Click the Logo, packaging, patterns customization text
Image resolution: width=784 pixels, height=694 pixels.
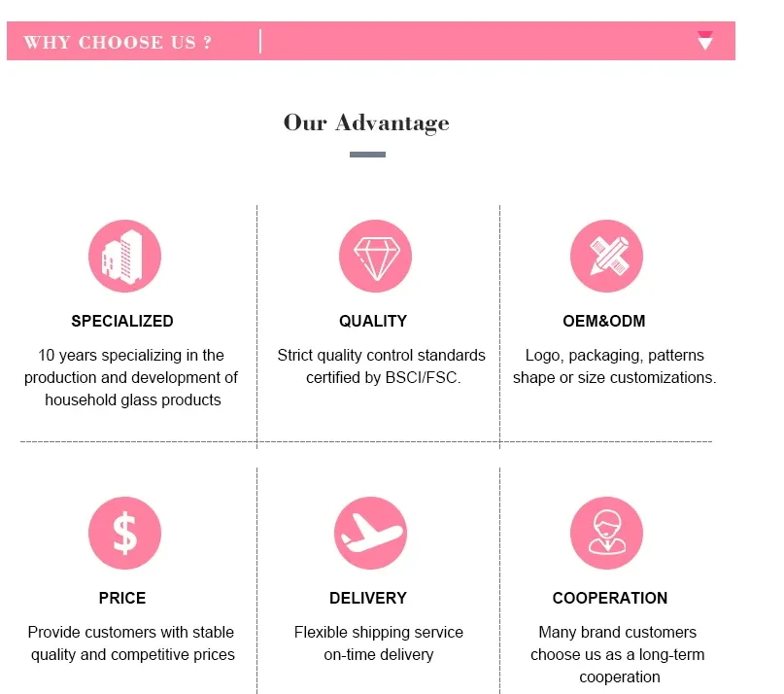(x=615, y=366)
